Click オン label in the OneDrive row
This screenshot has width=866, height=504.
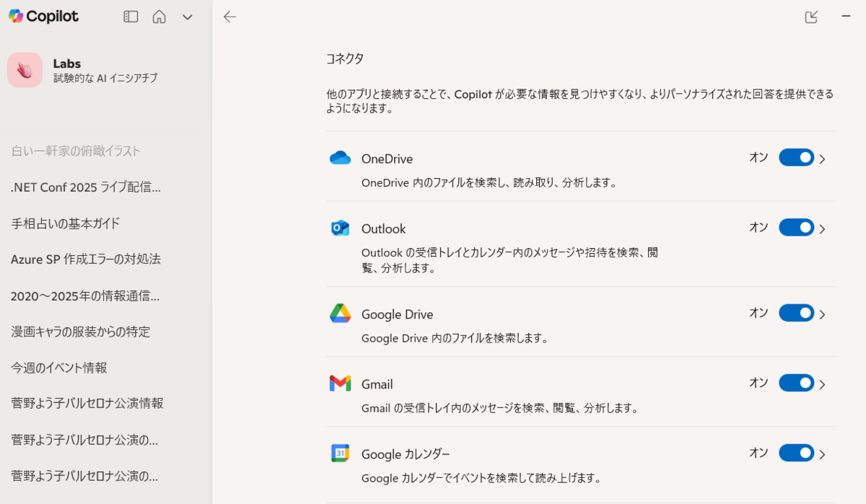pyautogui.click(x=758, y=157)
